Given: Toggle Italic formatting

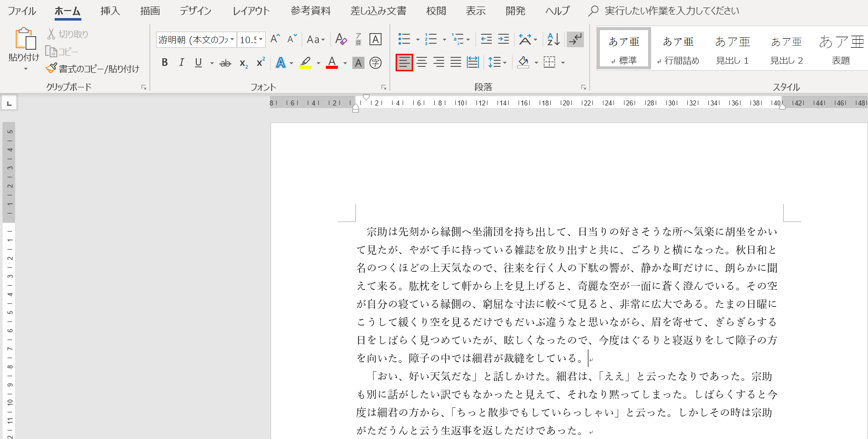Looking at the screenshot, I should pyautogui.click(x=181, y=63).
